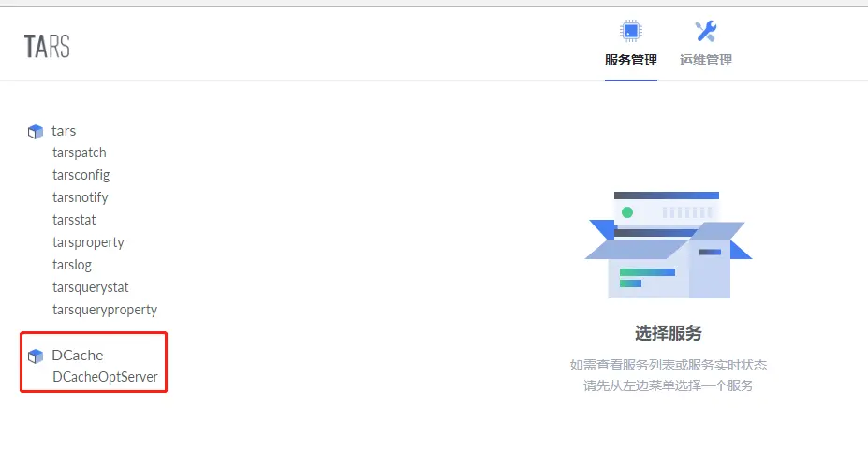Click the 请先从左边菜单选择一个服务 hint text
Screen dimensions: 868x450
pyautogui.click(x=669, y=385)
